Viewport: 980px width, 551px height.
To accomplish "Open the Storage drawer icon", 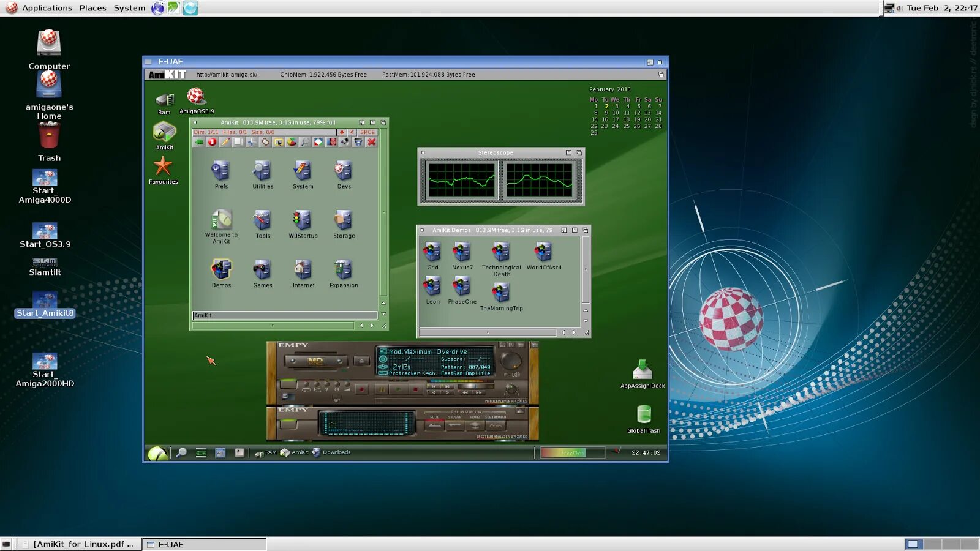I will coord(344,223).
